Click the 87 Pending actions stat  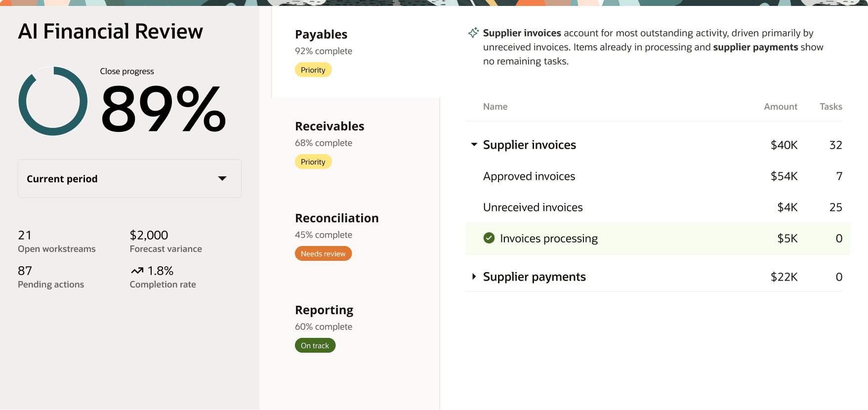click(x=50, y=277)
